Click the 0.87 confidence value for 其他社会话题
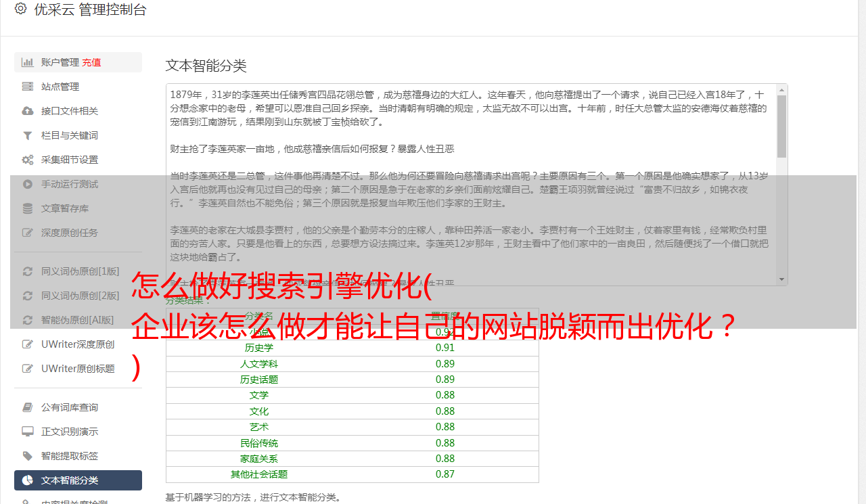The height and width of the screenshot is (504, 866). click(445, 474)
